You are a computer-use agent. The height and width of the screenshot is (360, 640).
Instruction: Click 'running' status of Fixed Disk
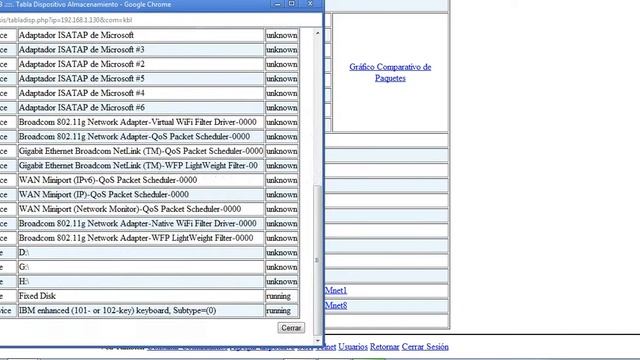click(x=282, y=296)
